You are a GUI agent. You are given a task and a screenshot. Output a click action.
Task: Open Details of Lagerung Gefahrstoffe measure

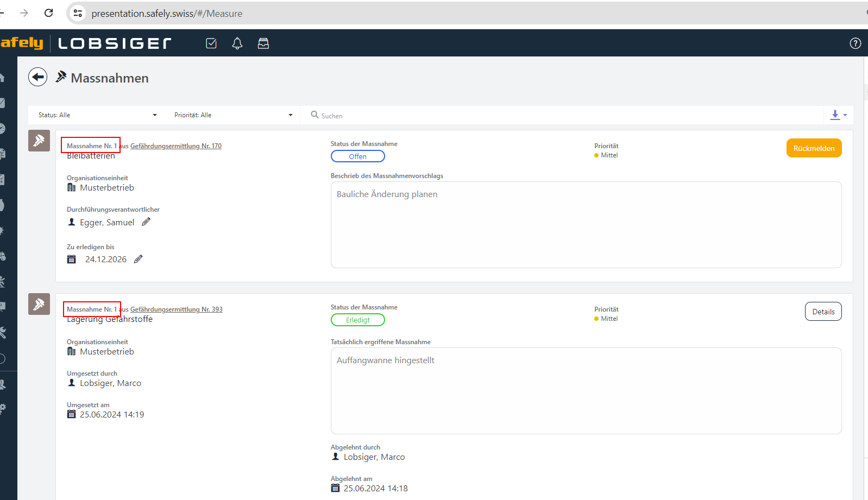[x=823, y=312]
